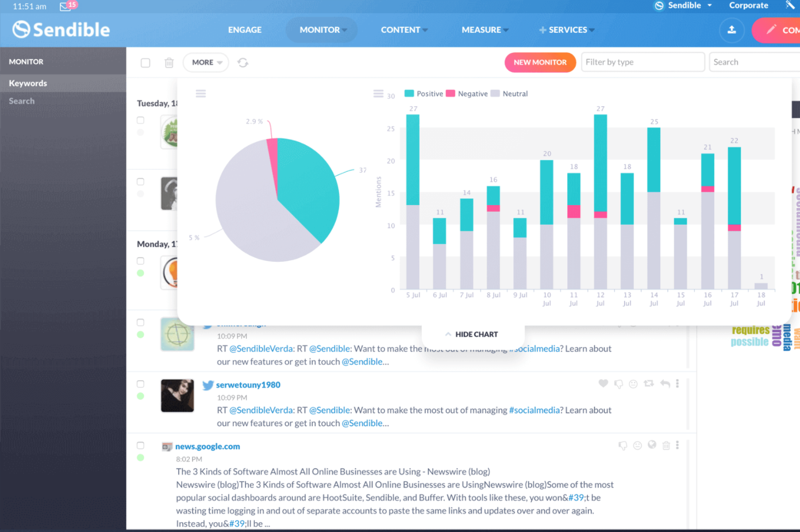Open the serwetouny1980 avatar thumbnail
Screen dimensions: 800x532
coord(178,396)
